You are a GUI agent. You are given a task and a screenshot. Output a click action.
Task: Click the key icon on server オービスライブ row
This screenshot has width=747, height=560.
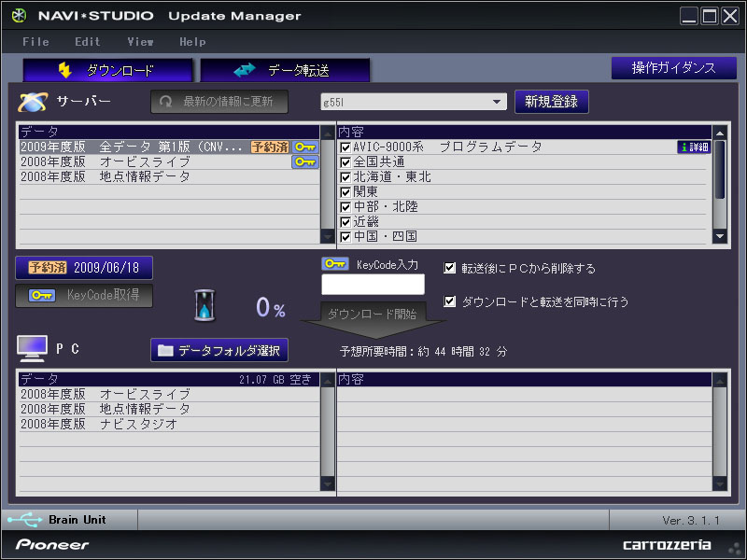305,161
